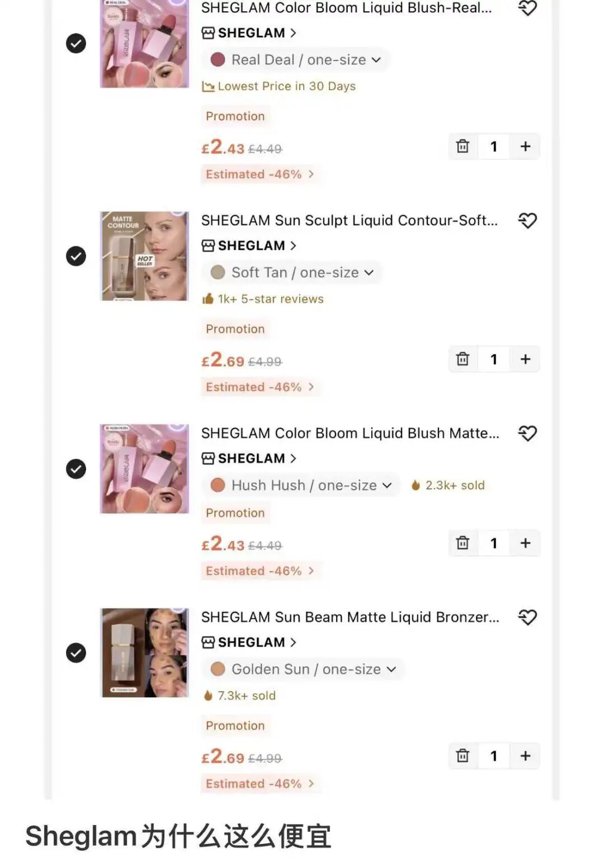604x868 pixels.
Task: Open the Sun Beam Bronzer product thumbnail
Action: pyautogui.click(x=144, y=652)
